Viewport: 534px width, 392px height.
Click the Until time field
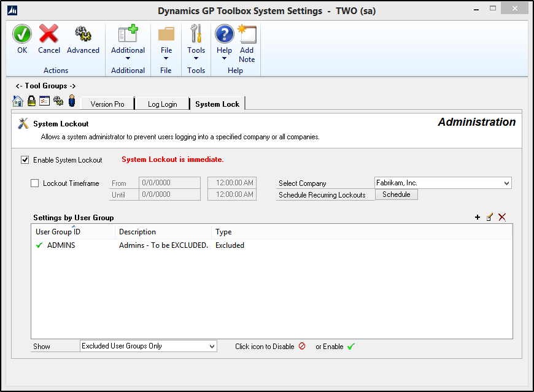point(232,194)
